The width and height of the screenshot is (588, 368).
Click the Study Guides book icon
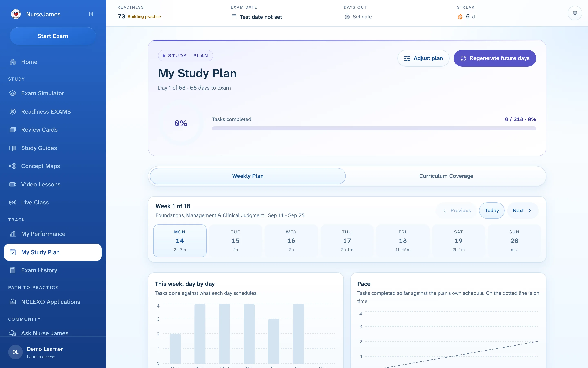coord(13,148)
